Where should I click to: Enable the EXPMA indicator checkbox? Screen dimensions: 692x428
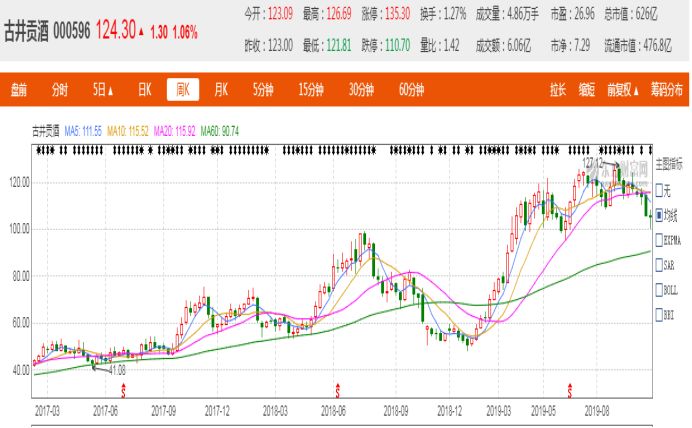pos(659,240)
